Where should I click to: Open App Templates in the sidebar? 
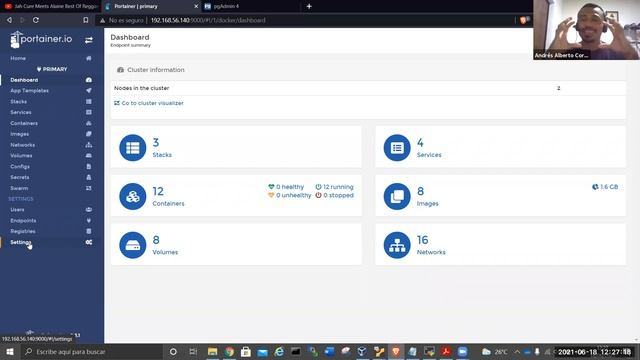pos(29,91)
